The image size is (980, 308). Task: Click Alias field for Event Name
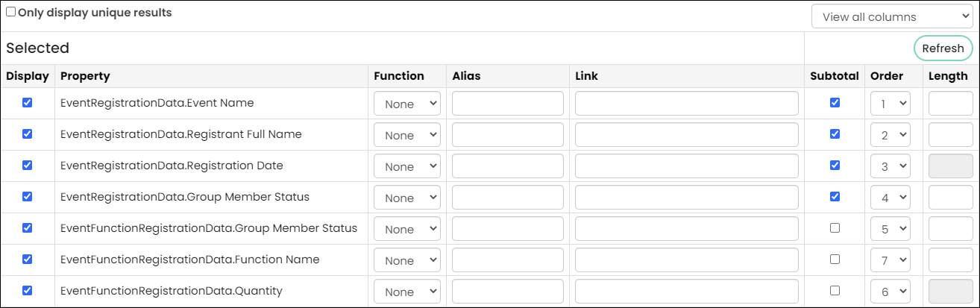point(508,104)
